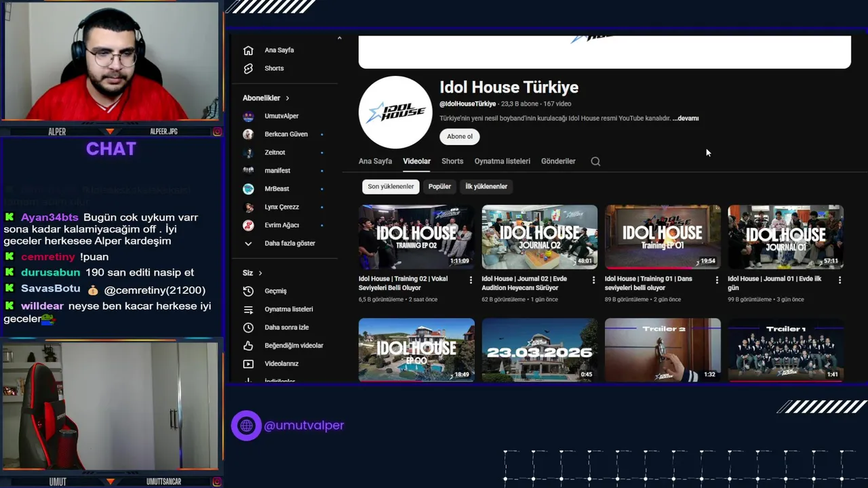Play the Journal 01 thumbnail
Image resolution: width=868 pixels, height=488 pixels.
pyautogui.click(x=786, y=237)
